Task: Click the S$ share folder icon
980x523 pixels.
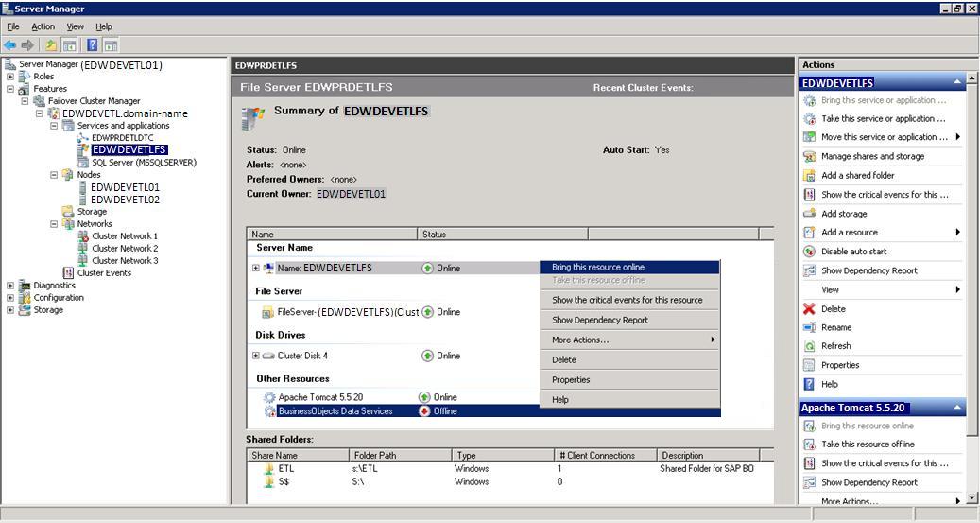Action: [269, 481]
